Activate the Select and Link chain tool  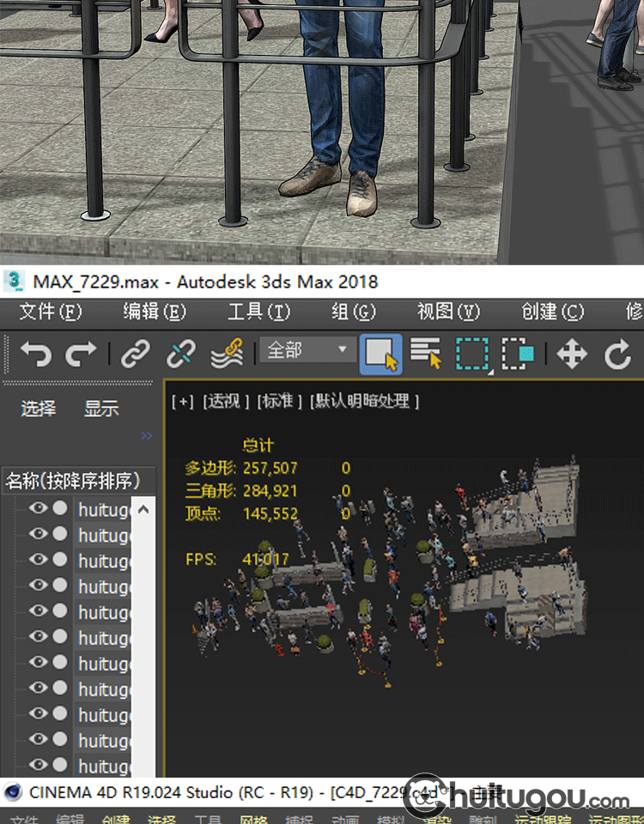point(136,353)
